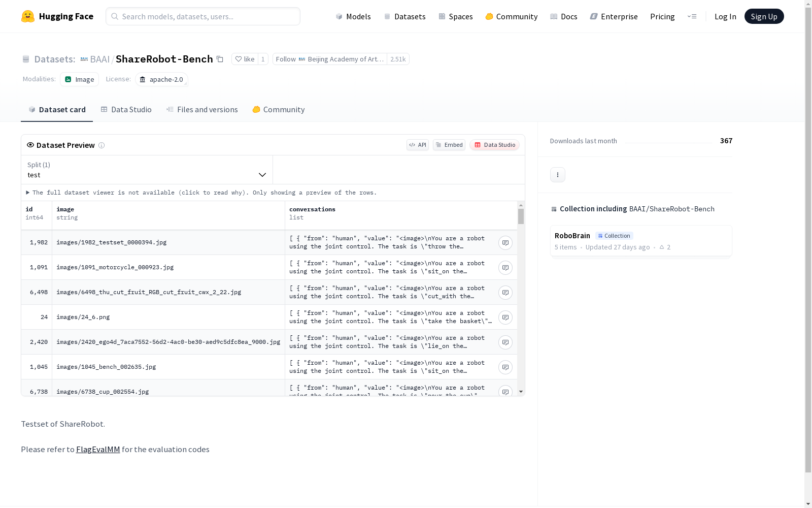Screen dimensions: 812x508
Task: Switch to the Data Studio tab
Action: (126, 110)
